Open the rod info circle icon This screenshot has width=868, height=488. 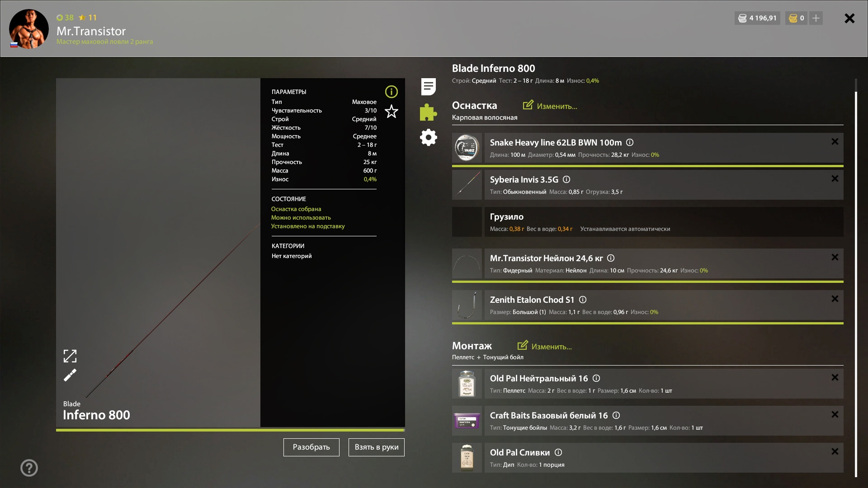391,92
